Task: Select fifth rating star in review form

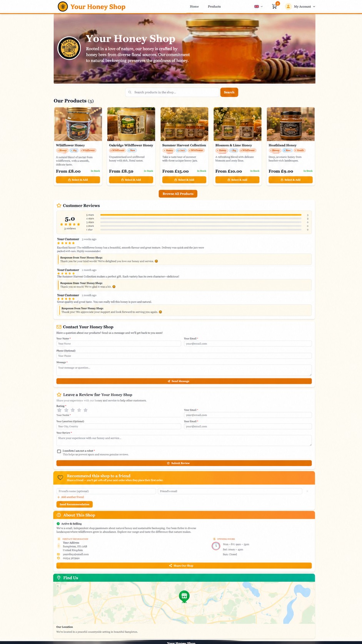Action: coord(85,410)
